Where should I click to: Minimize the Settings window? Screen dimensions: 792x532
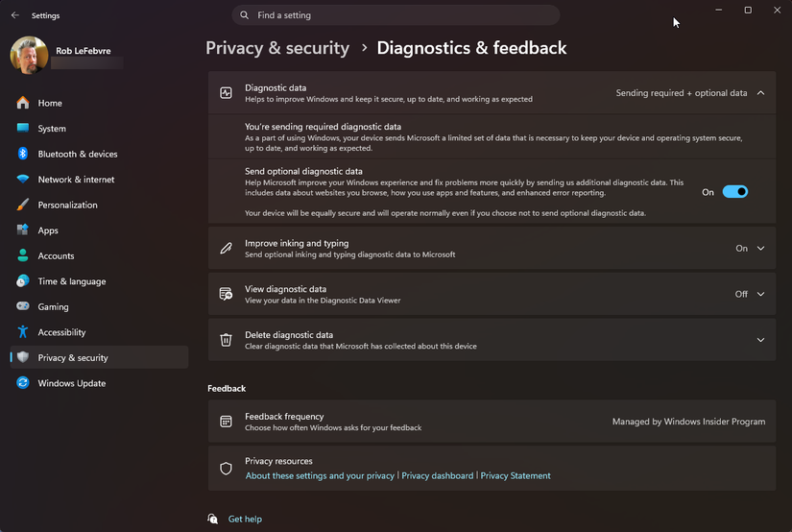[718, 11]
